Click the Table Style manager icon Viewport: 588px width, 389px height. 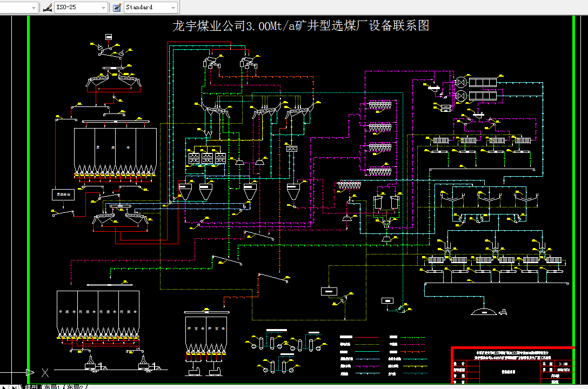click(117, 8)
